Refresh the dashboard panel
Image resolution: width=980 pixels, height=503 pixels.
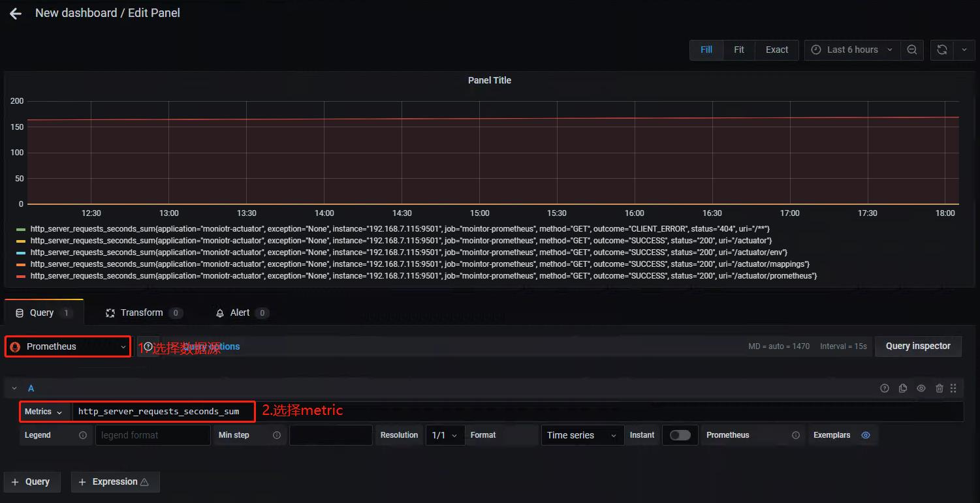[x=941, y=50]
